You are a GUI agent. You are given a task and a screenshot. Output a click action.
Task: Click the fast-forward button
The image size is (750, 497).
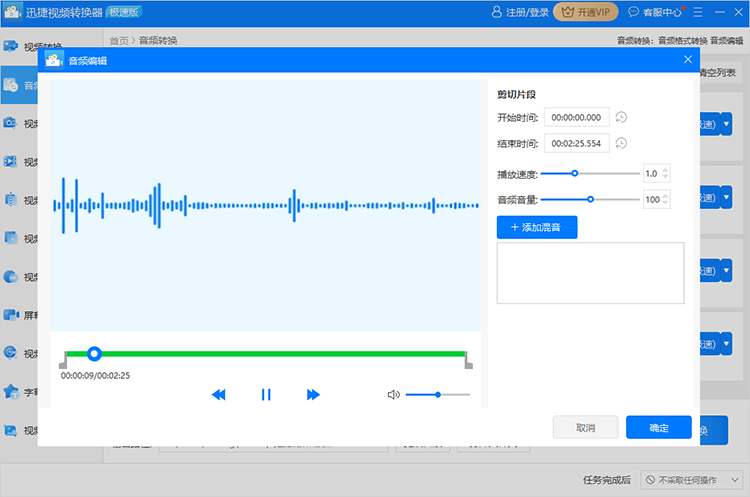(313, 395)
